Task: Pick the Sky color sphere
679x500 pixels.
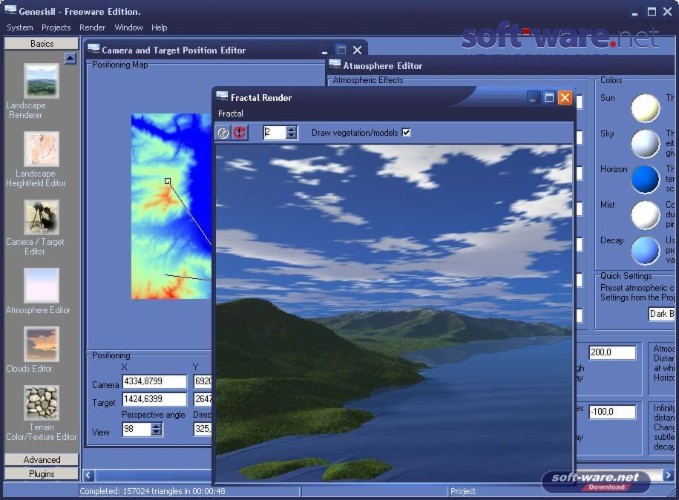Action: click(645, 144)
